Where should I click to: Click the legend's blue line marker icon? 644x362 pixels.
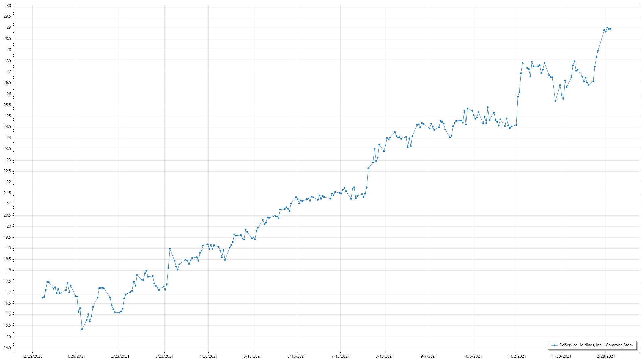click(555, 345)
